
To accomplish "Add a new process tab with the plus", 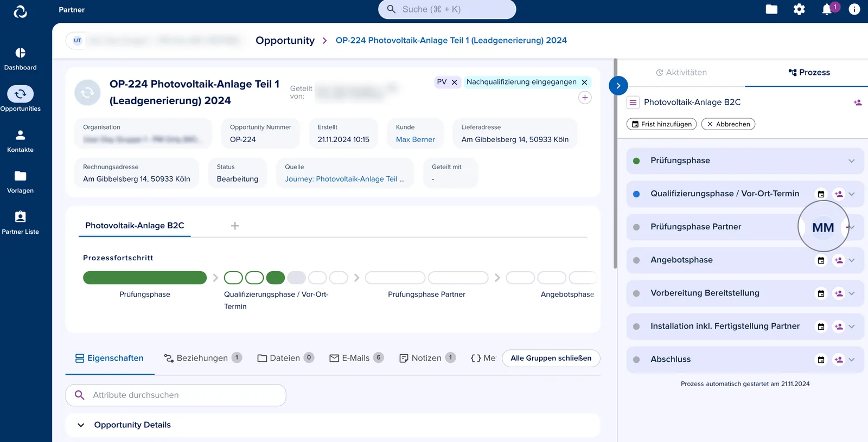I will coord(235,226).
